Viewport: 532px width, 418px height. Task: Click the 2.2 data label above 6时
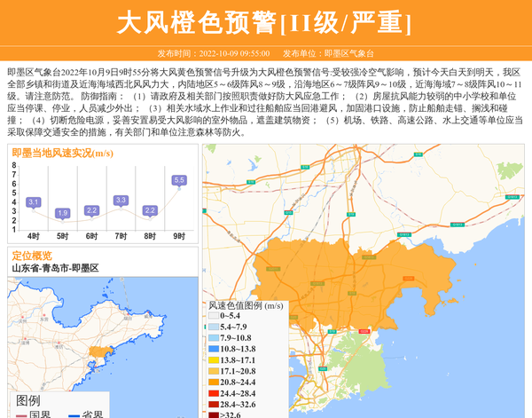91,210
